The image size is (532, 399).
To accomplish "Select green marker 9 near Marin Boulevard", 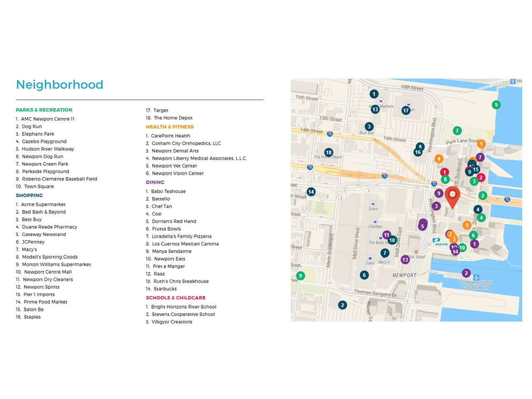I will pos(300,276).
